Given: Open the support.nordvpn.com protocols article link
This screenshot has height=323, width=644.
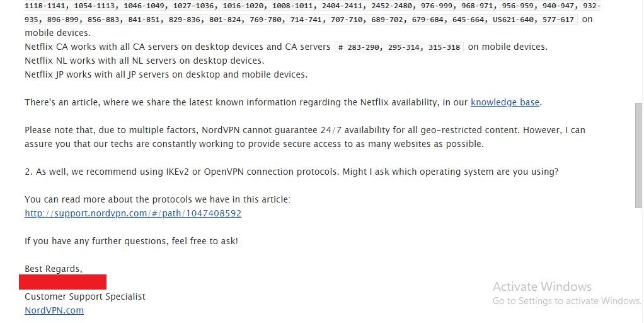Looking at the screenshot, I should (133, 213).
